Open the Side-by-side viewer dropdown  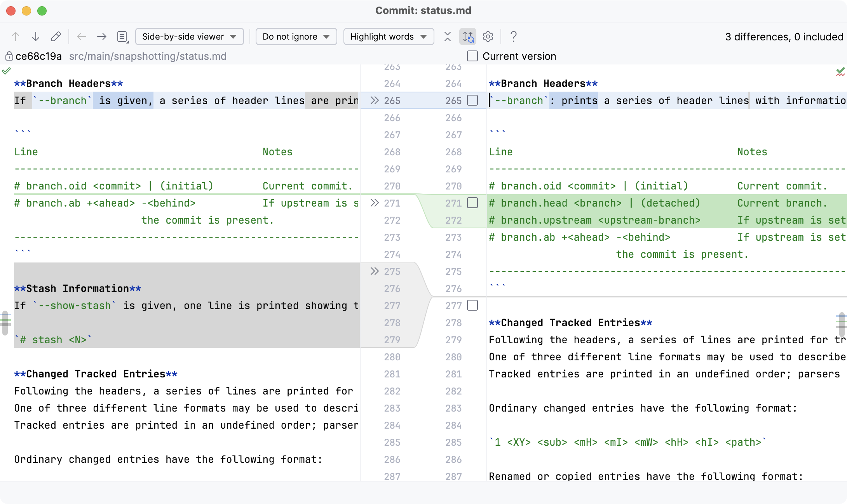[189, 36]
